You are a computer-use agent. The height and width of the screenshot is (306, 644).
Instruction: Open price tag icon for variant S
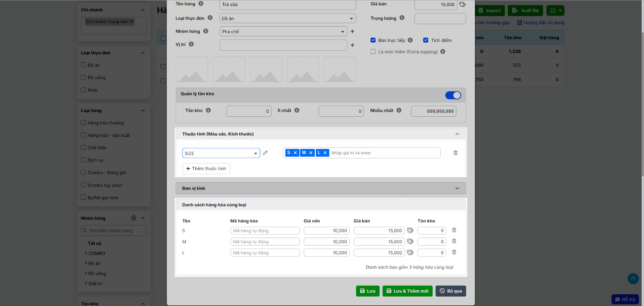coord(410,230)
